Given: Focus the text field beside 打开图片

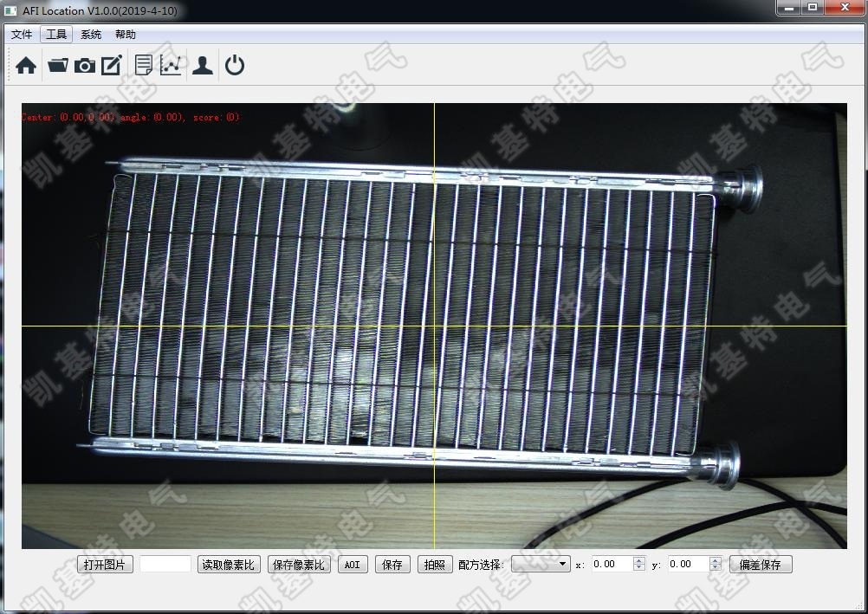Looking at the screenshot, I should click(165, 565).
